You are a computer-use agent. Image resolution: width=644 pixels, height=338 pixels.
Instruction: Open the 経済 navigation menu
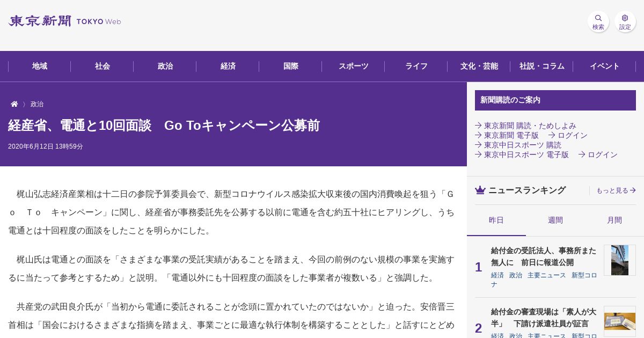(x=228, y=66)
